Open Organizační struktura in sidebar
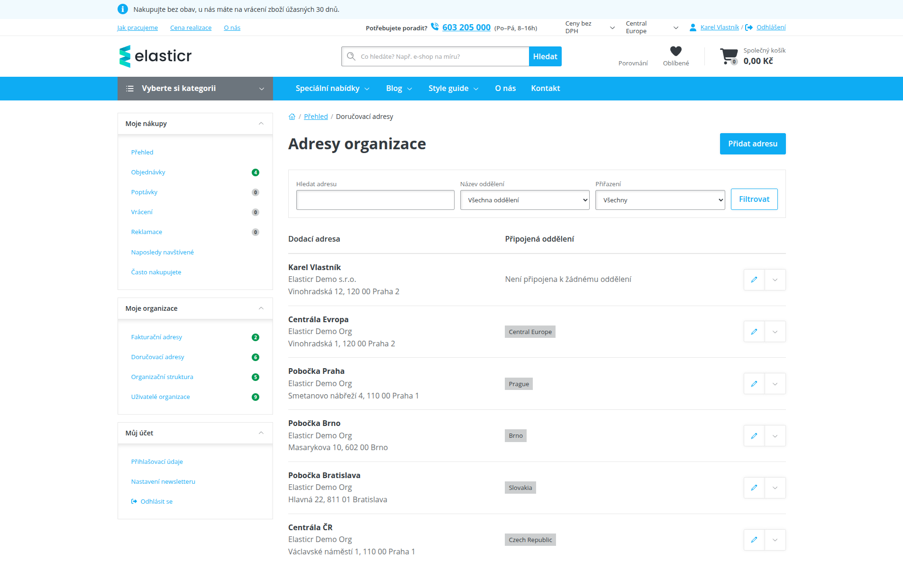The image size is (903, 588). (162, 377)
